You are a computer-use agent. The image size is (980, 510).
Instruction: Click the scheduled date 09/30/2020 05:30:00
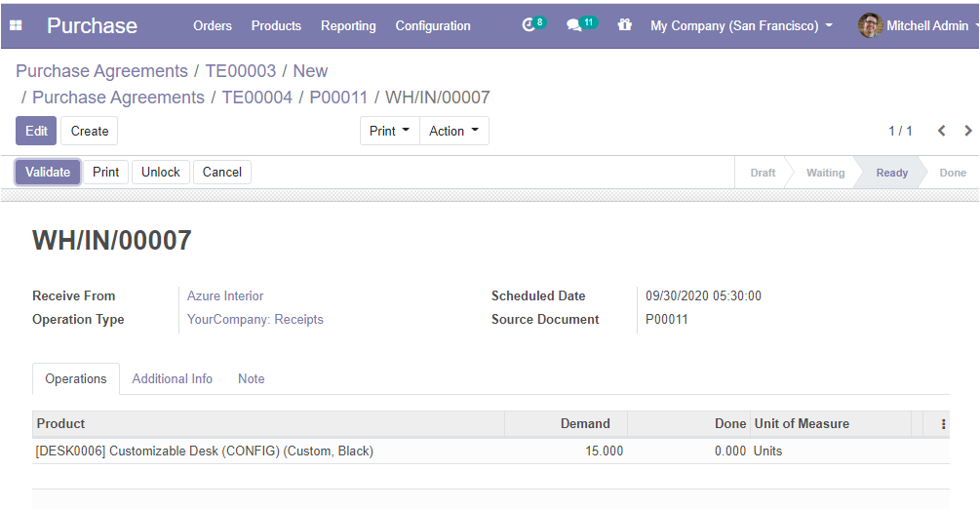[703, 295]
